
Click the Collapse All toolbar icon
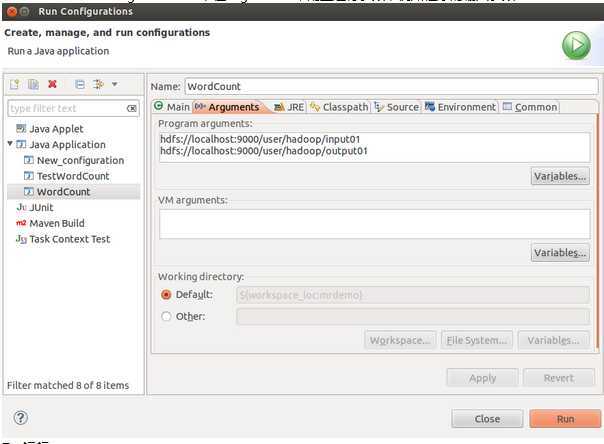point(80,84)
